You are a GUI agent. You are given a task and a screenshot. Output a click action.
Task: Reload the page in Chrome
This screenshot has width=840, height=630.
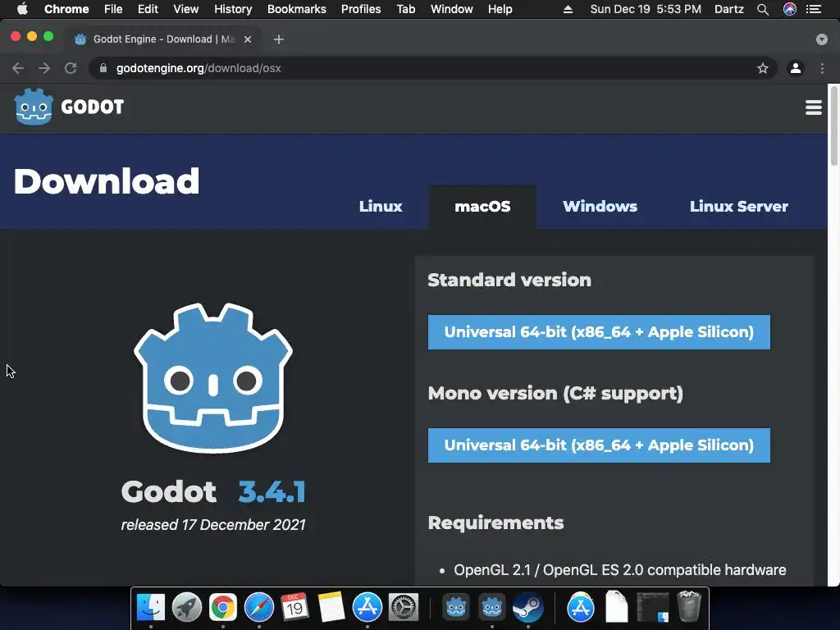(71, 68)
